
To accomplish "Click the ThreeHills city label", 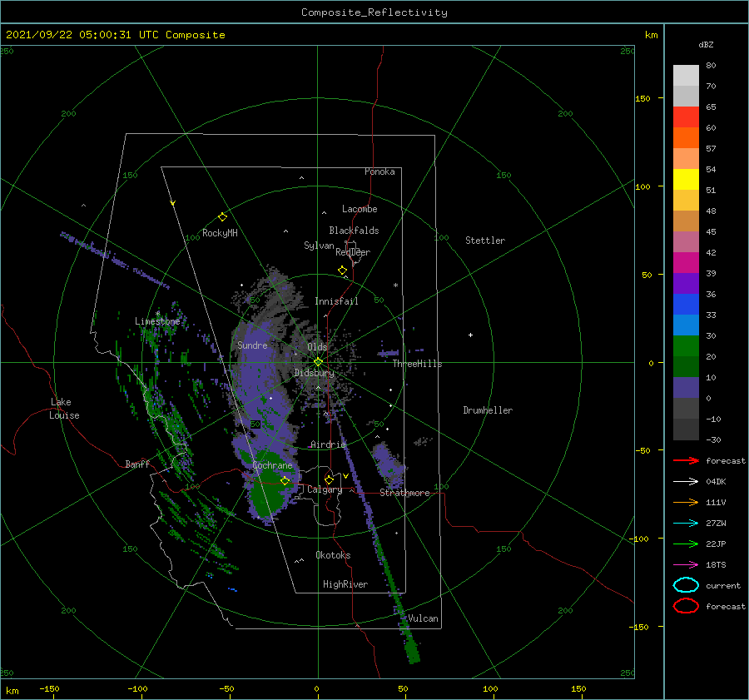I will coord(417,364).
